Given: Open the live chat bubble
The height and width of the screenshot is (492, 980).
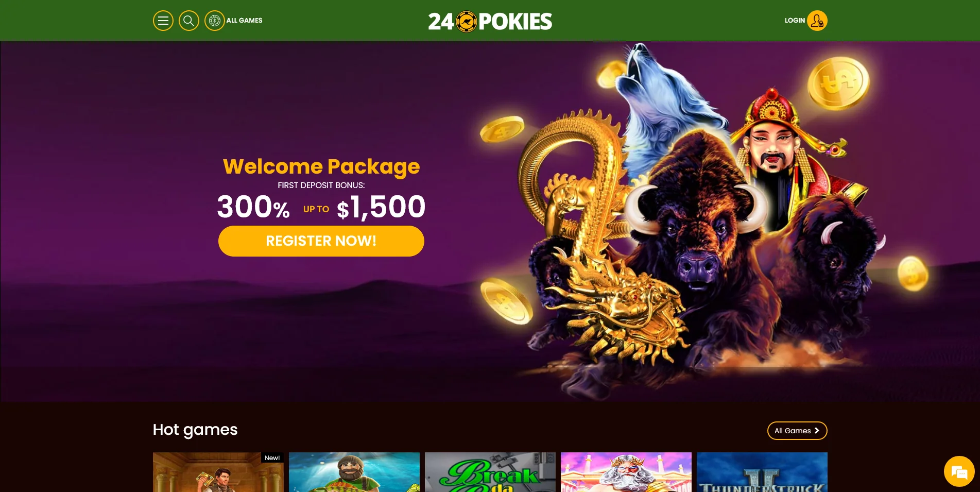Looking at the screenshot, I should click(x=959, y=471).
